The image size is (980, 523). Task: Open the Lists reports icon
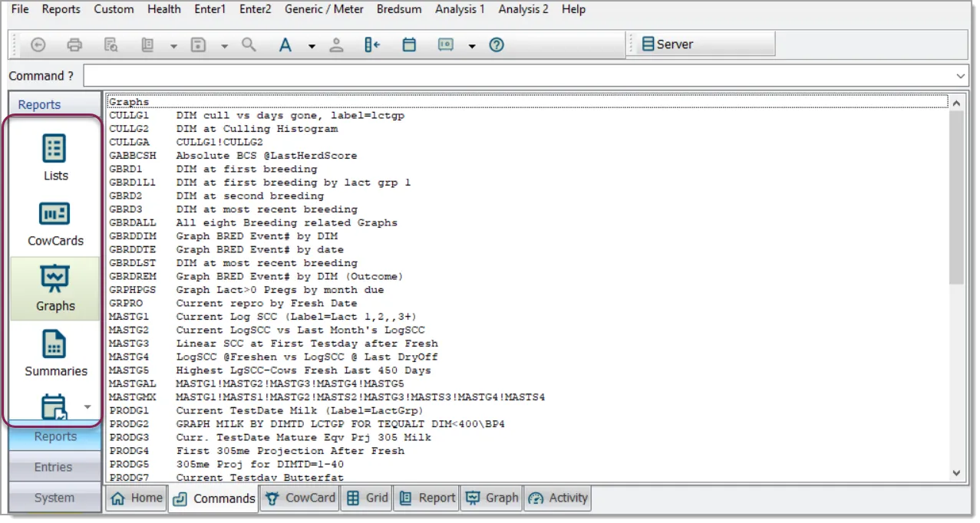[x=55, y=159]
